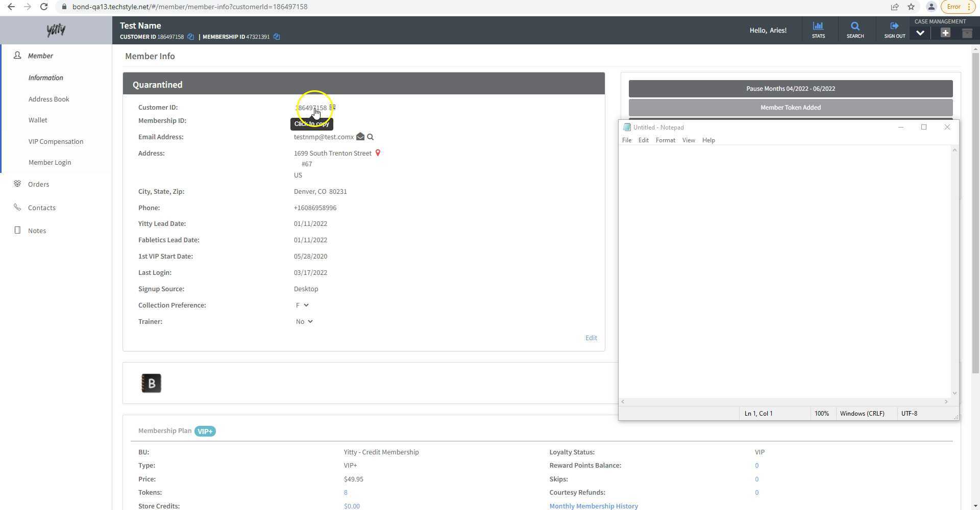Open Member Login in the sidebar
This screenshot has height=510, width=980.
click(50, 162)
